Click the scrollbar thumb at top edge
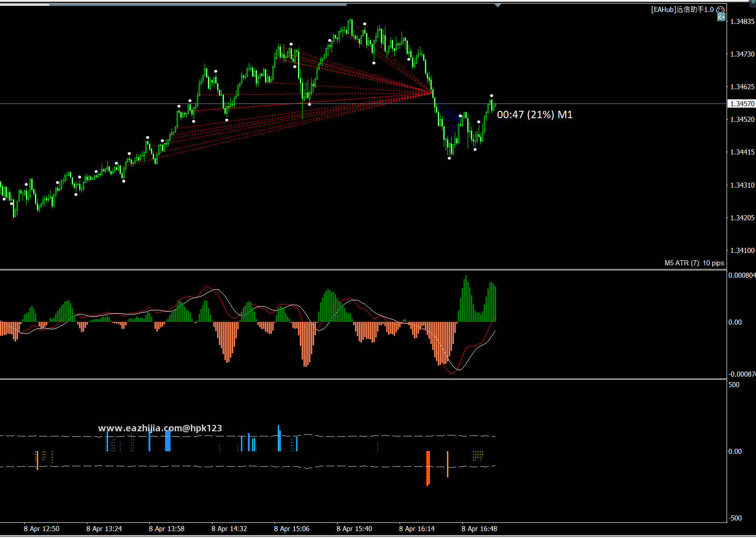 coord(198,5)
